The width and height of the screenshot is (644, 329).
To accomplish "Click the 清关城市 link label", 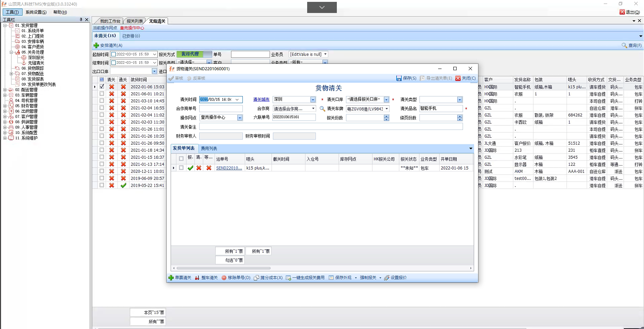I will click(261, 99).
